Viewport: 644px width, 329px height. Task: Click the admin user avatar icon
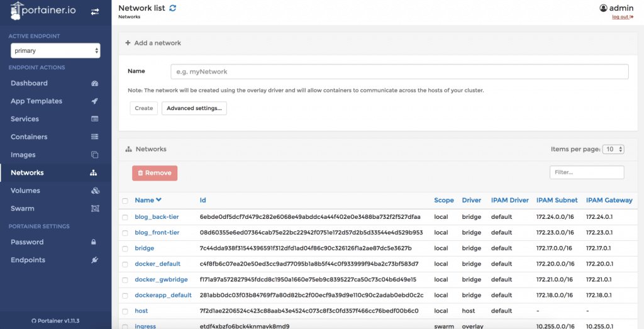[603, 8]
